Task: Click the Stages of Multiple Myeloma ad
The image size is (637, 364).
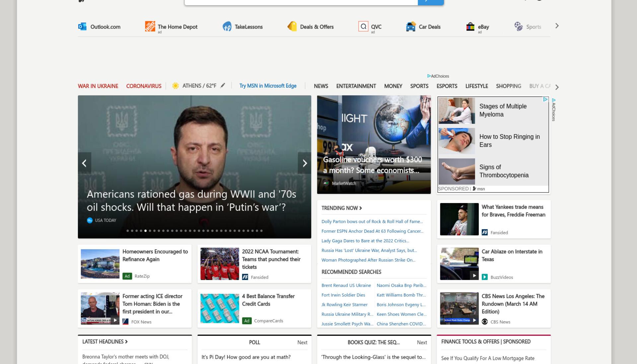Action: point(493,110)
